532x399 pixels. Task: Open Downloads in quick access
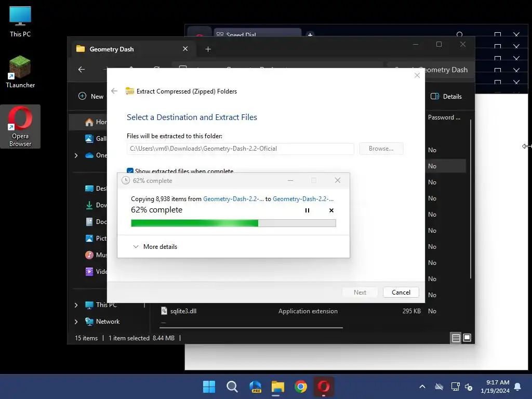click(x=96, y=205)
